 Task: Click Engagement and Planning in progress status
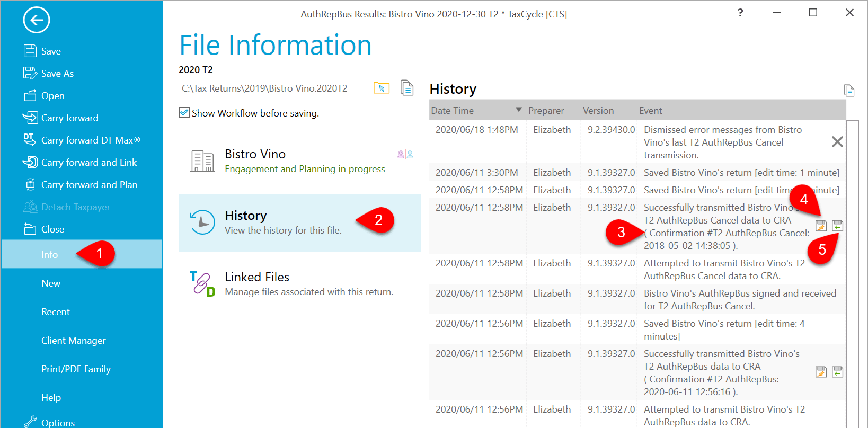(305, 169)
